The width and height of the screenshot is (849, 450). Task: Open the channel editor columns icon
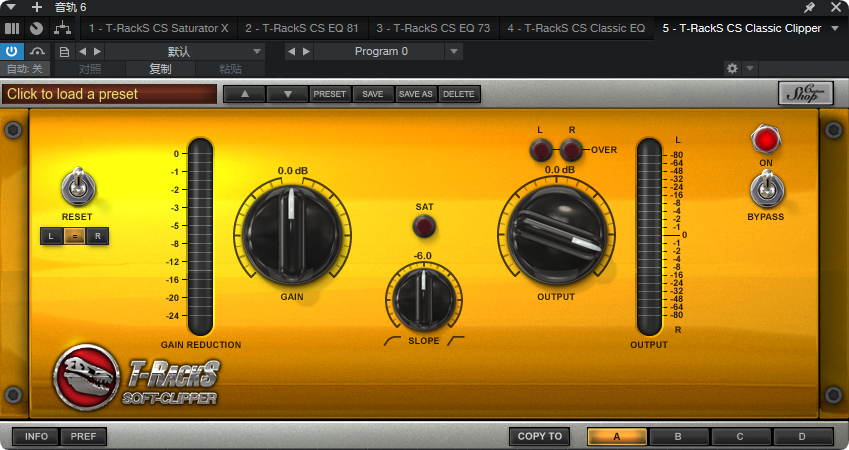tap(12, 28)
